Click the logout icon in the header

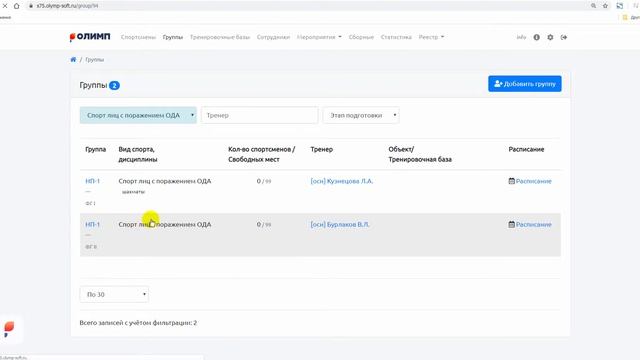564,37
